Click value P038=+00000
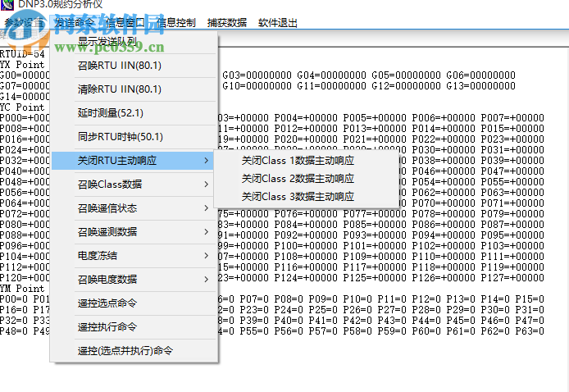569x392 pixels. click(x=444, y=161)
